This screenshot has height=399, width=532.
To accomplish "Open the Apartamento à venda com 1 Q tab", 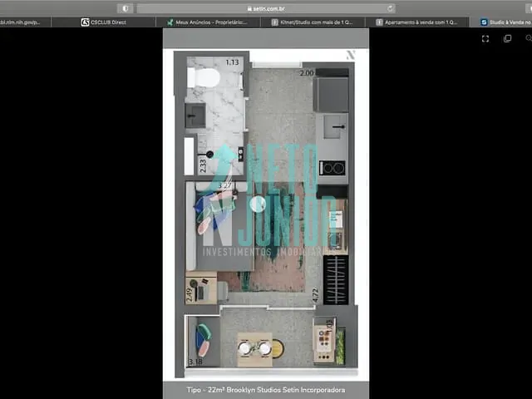I will [x=417, y=22].
